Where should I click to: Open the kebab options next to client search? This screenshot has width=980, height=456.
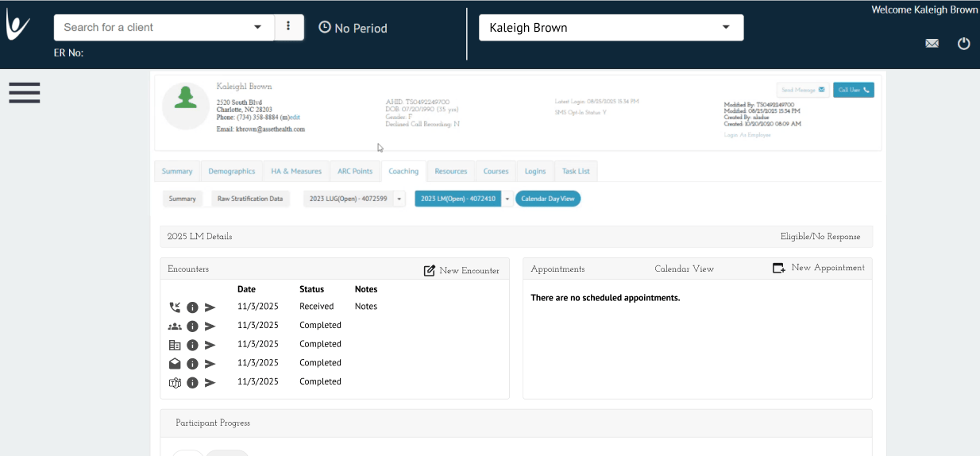click(x=288, y=27)
